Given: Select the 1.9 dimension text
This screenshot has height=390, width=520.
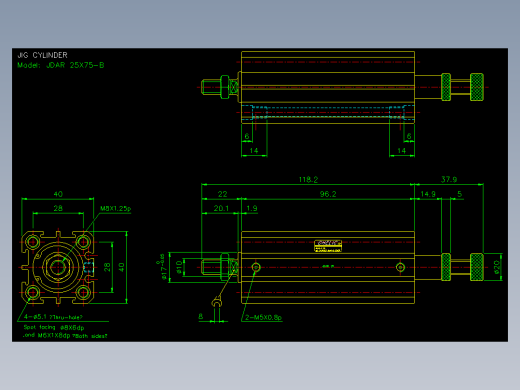Looking at the screenshot, I should (252, 208).
